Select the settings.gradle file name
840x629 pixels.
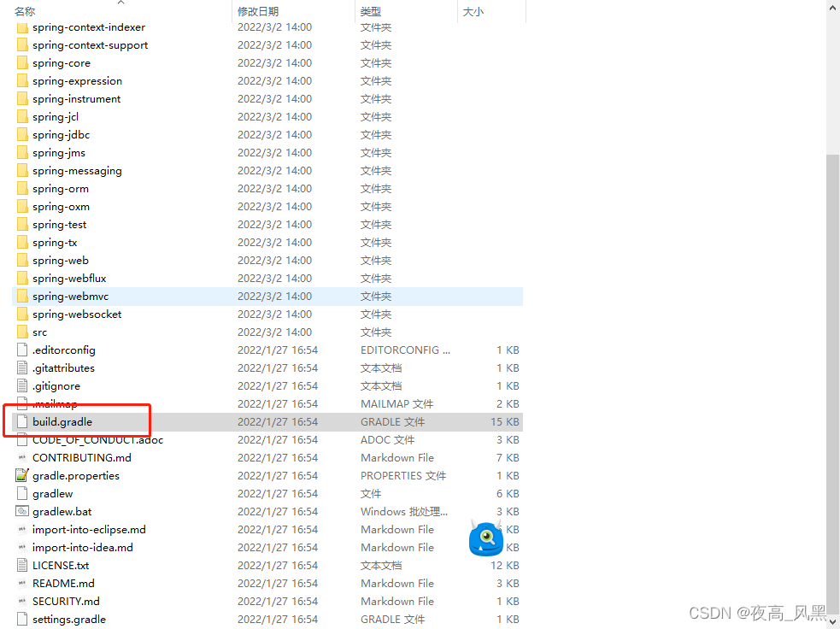[x=69, y=620]
